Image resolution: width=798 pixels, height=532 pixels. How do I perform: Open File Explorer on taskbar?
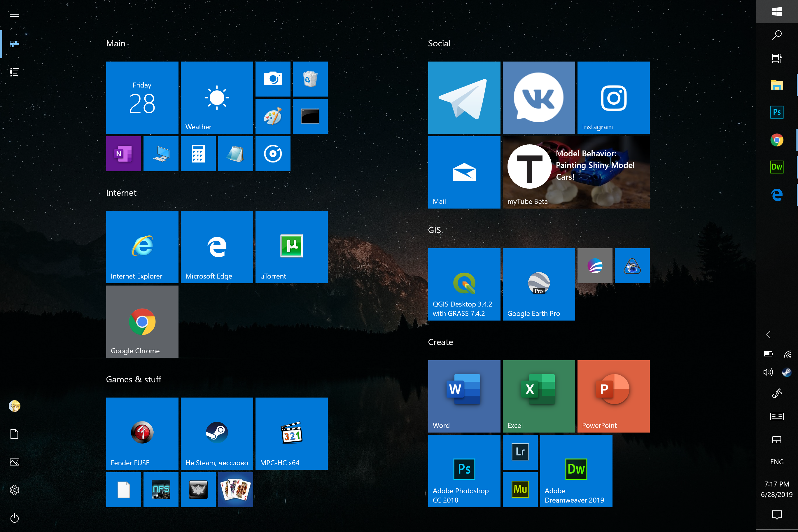[x=777, y=85]
